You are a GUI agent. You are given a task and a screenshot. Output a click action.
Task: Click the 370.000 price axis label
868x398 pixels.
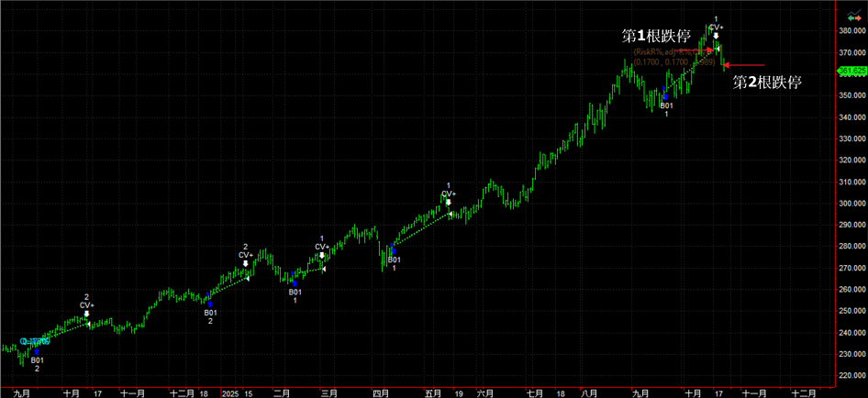pos(852,52)
